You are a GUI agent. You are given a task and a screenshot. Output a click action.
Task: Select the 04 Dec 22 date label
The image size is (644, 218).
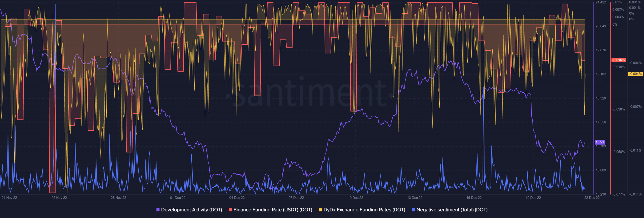(x=237, y=198)
